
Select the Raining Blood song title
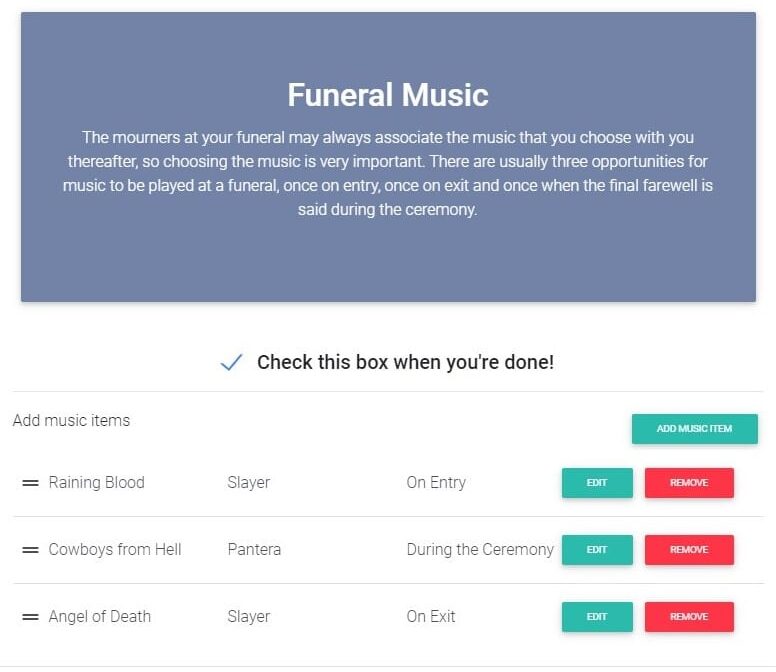(x=96, y=483)
